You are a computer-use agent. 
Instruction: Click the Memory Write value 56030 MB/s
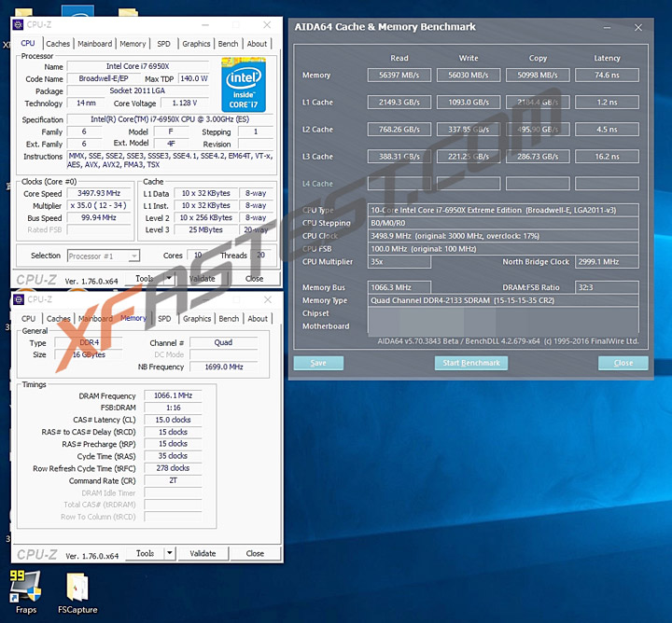[x=469, y=75]
